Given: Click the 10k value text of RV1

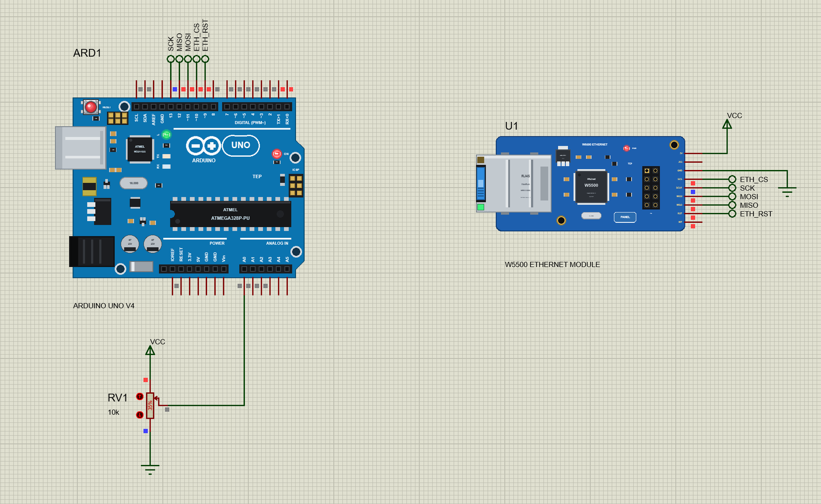Looking at the screenshot, I should [x=114, y=412].
